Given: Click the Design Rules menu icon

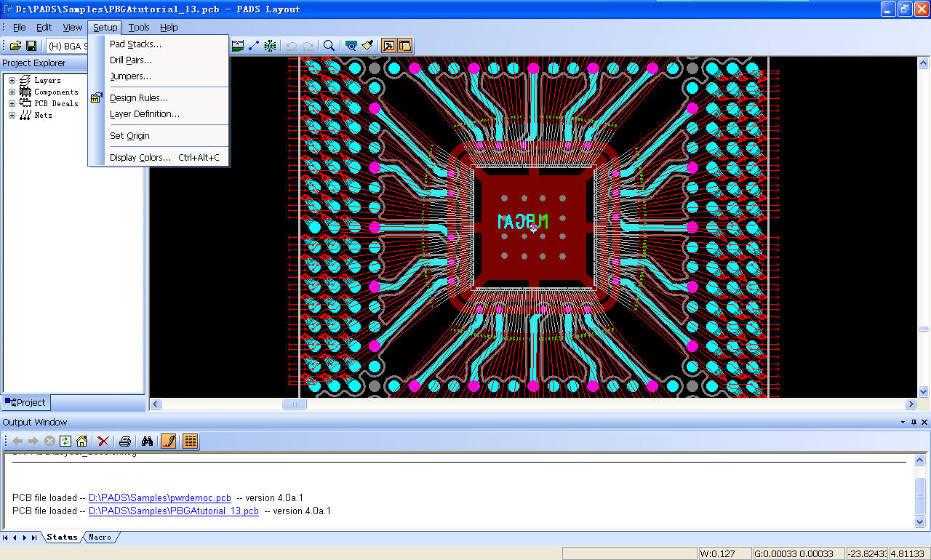Looking at the screenshot, I should (x=97, y=98).
